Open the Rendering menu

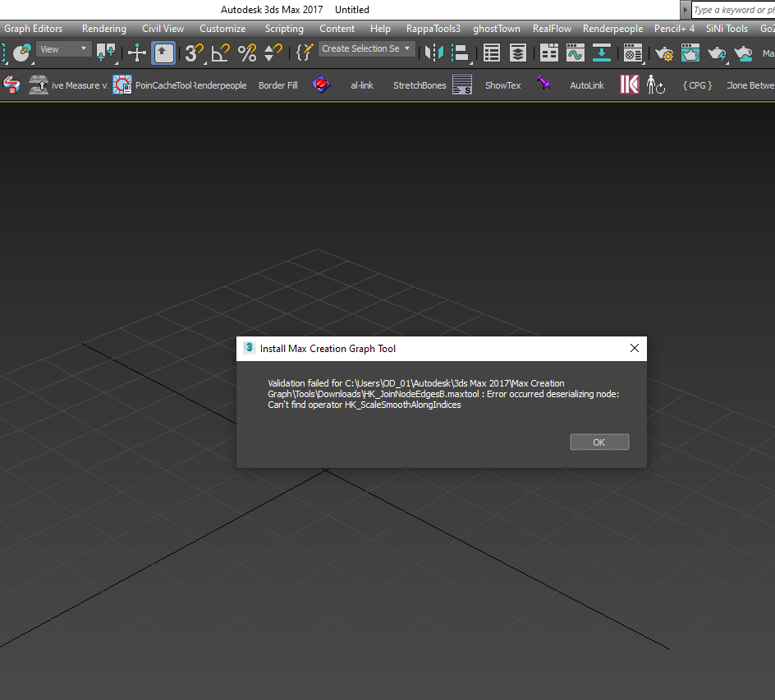(103, 29)
